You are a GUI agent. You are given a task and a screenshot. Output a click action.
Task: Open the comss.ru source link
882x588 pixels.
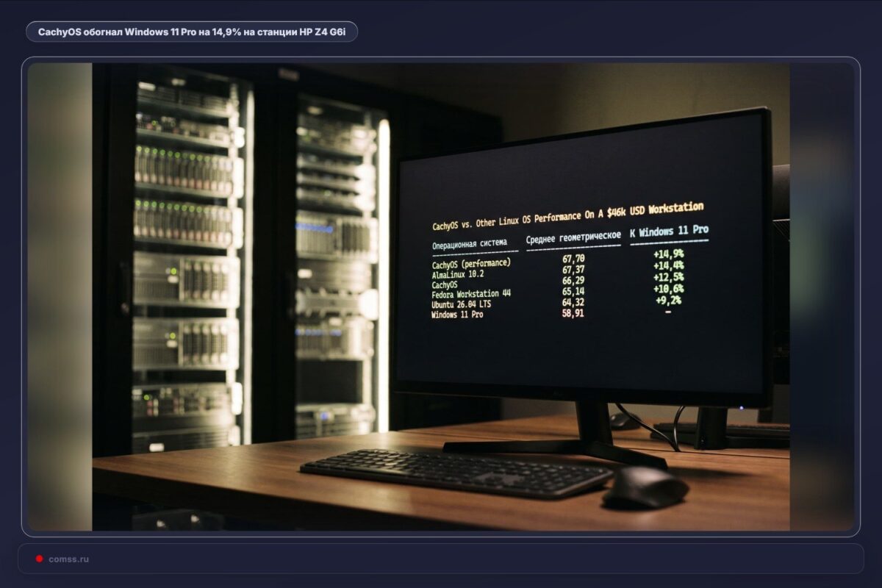coord(69,559)
